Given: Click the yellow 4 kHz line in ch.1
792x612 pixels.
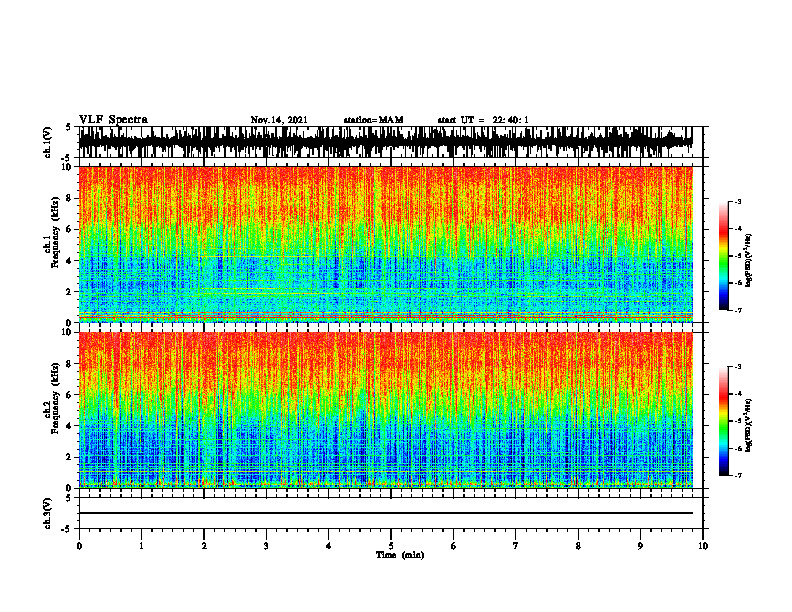Looking at the screenshot, I should (258, 257).
